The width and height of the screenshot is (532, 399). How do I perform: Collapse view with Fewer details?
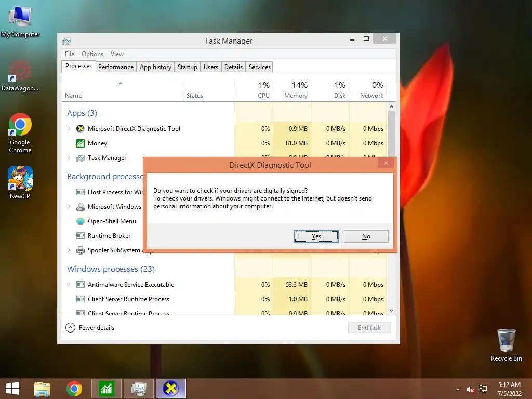pos(90,328)
